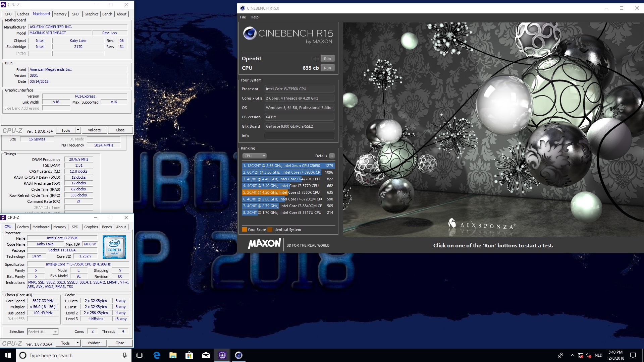
Task: Switch to Graphics tab in lower CPU-Z
Action: coord(91,227)
